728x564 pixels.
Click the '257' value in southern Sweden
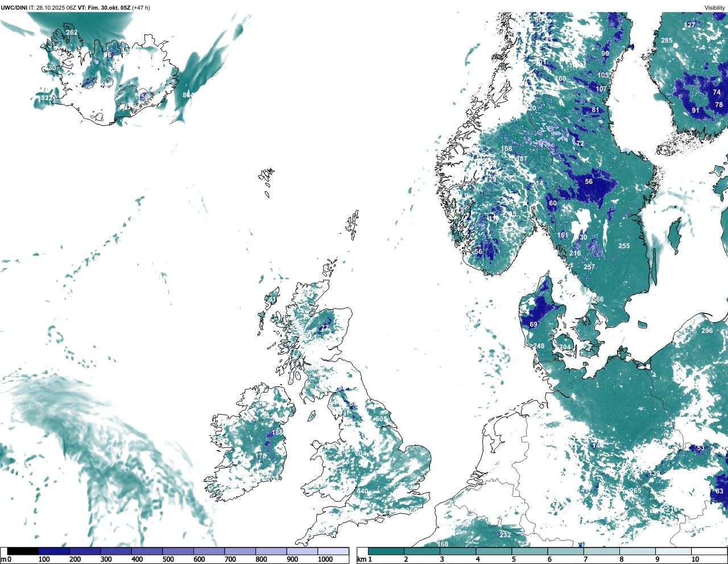tap(589, 267)
